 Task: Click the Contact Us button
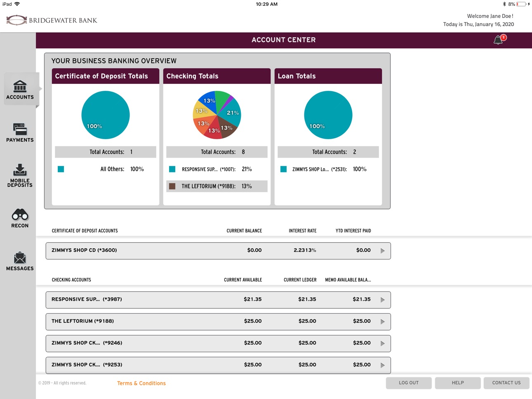pos(506,383)
